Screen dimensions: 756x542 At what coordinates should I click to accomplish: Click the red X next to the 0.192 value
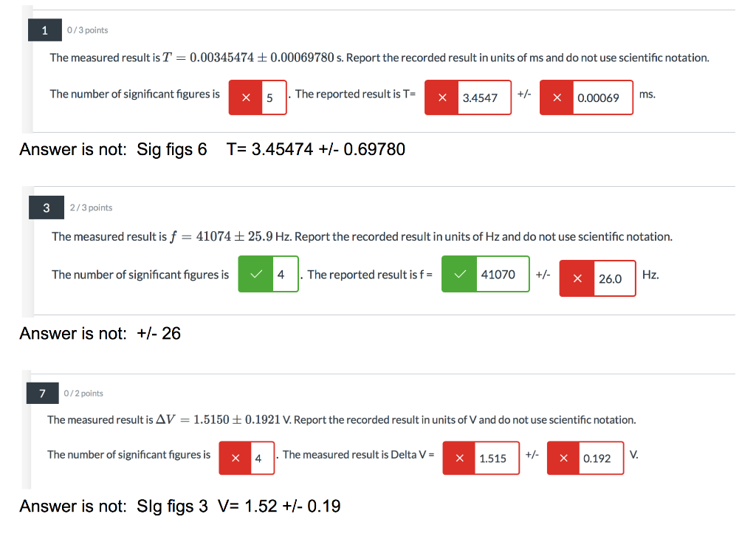[x=563, y=458]
